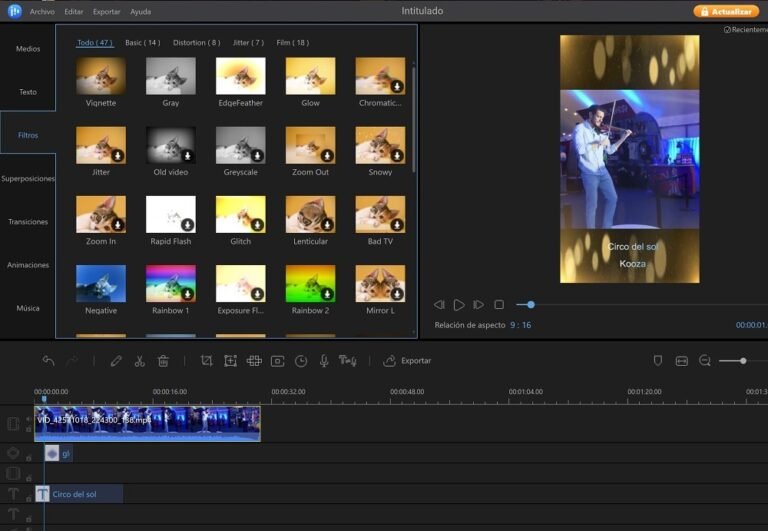Click the overlay track icon
The image size is (768, 531).
coord(13,473)
